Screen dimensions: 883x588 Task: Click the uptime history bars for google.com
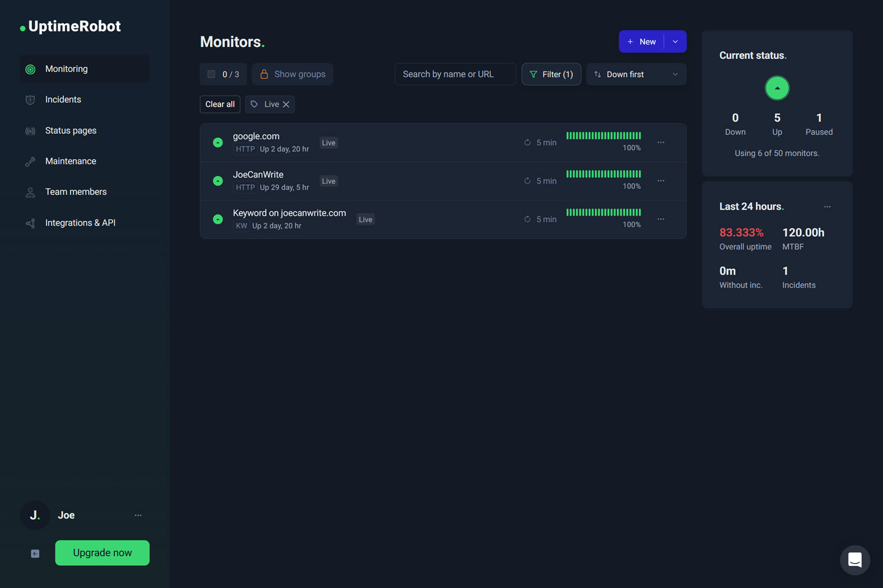604,135
